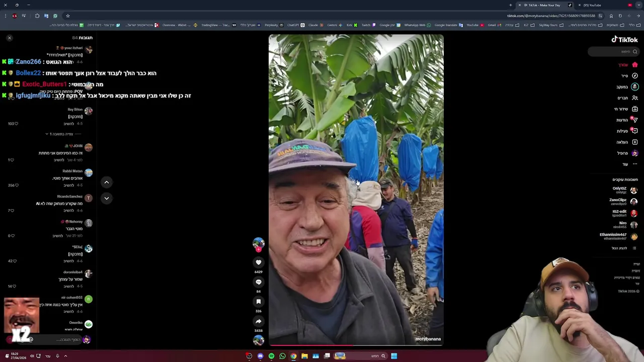Open the OnlyIGZ followed account

pyautogui.click(x=625, y=190)
